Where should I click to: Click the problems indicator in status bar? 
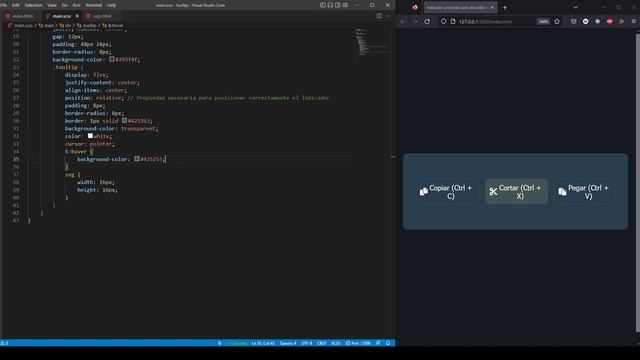click(4, 343)
